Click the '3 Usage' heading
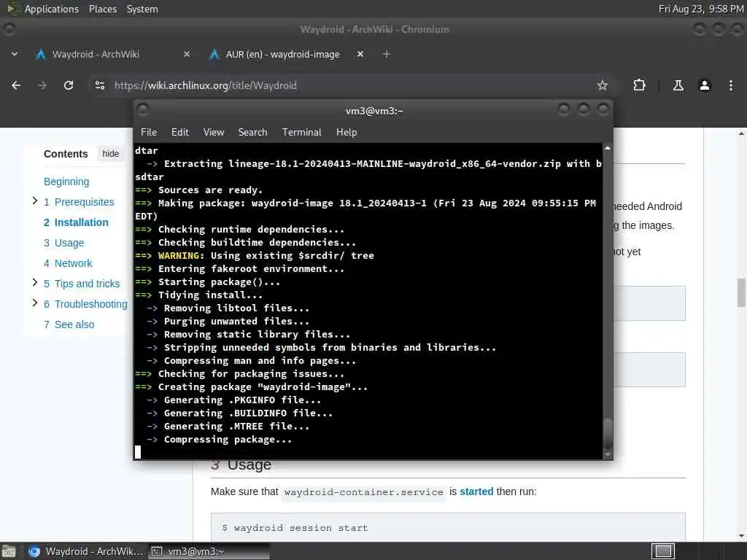 (241, 464)
